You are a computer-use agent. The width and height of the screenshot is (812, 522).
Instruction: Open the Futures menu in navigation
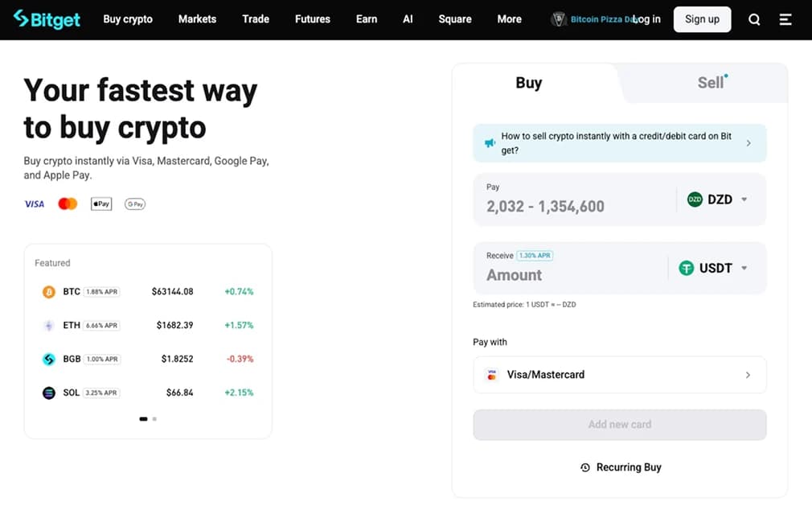click(312, 19)
